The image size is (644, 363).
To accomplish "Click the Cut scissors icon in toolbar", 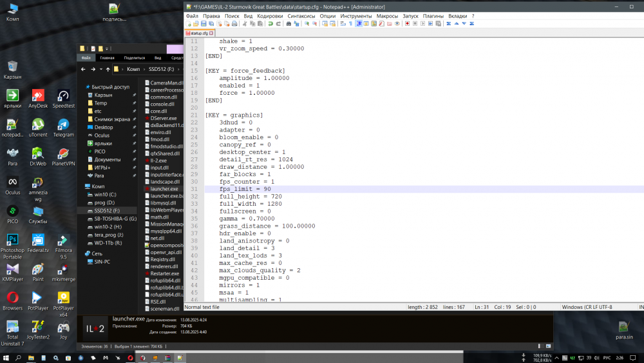I will (244, 24).
